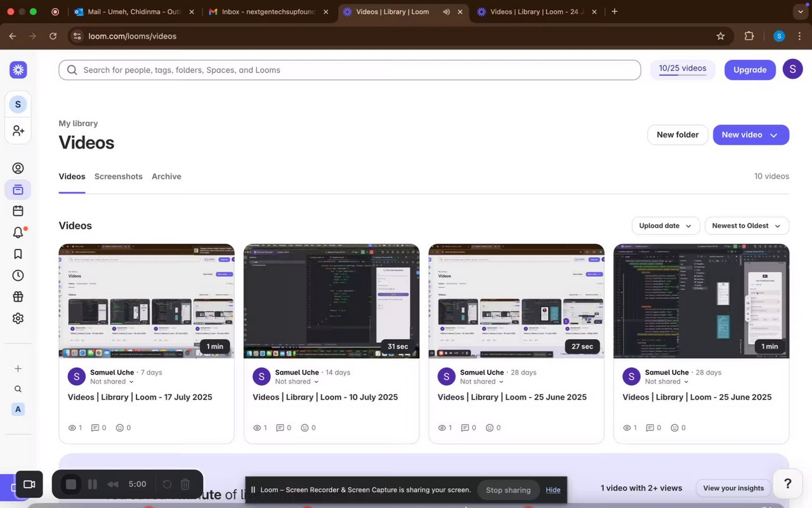Viewport: 812px width, 508px height.
Task: Delete the recording with trash icon
Action: [185, 485]
